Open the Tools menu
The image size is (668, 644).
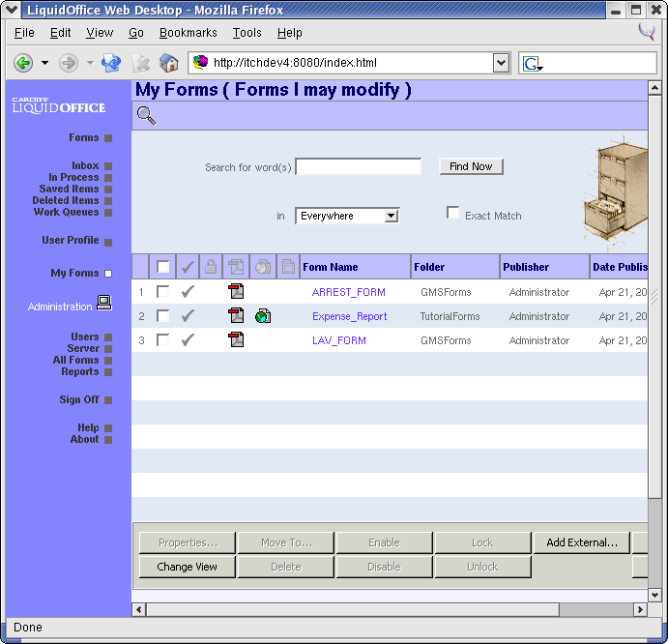click(x=247, y=33)
